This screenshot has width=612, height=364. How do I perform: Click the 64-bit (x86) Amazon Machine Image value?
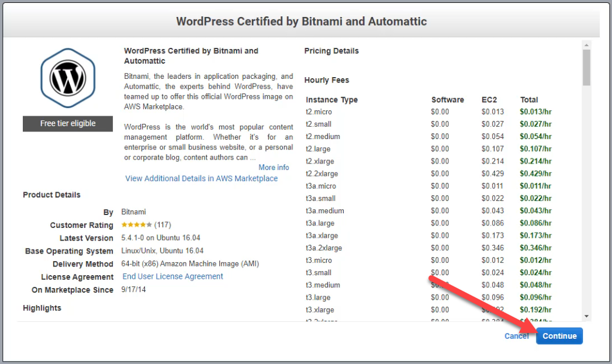click(x=190, y=264)
